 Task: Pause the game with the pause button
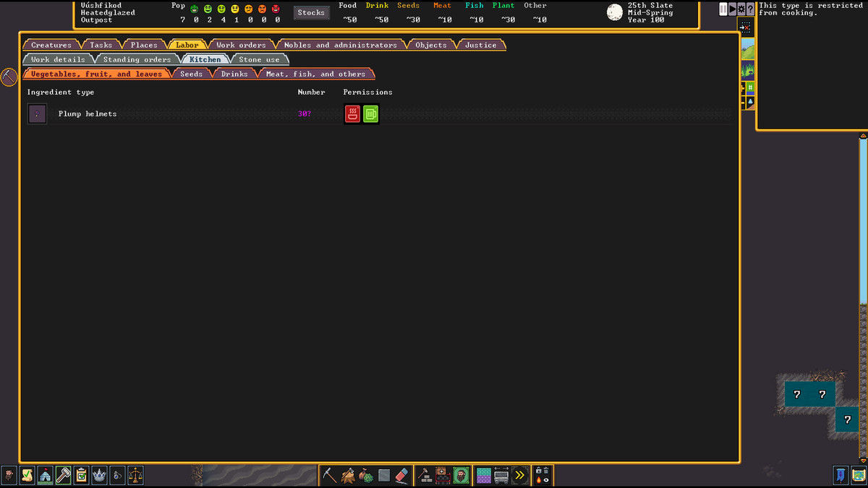tap(723, 9)
